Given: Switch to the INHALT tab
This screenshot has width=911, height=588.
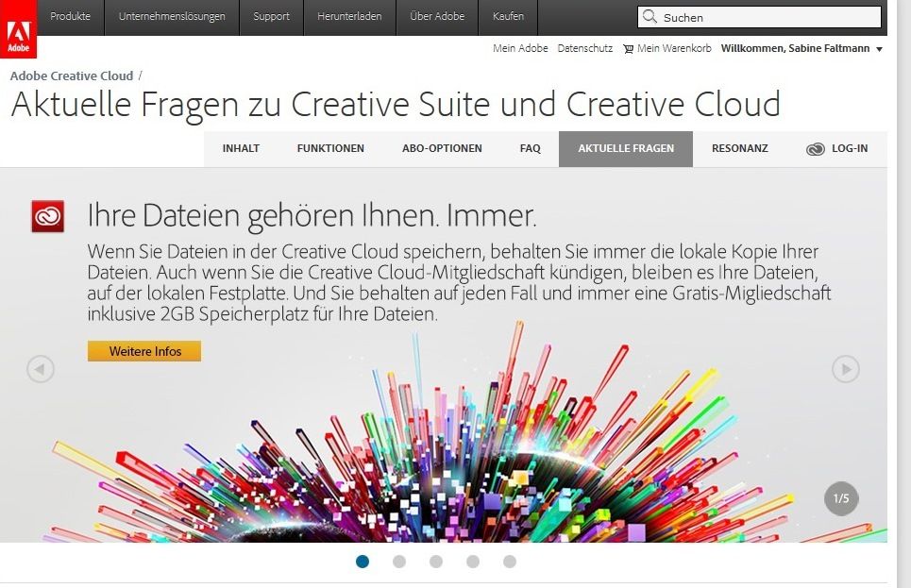Looking at the screenshot, I should click(241, 149).
